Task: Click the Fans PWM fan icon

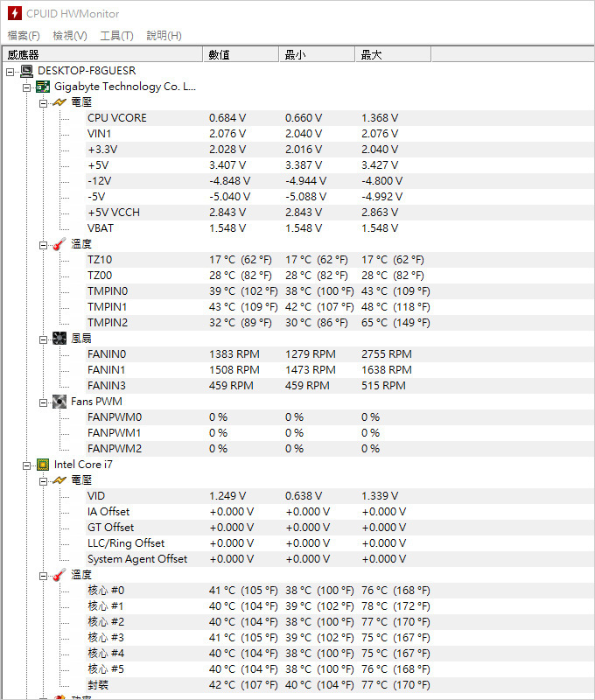Action: [x=59, y=402]
